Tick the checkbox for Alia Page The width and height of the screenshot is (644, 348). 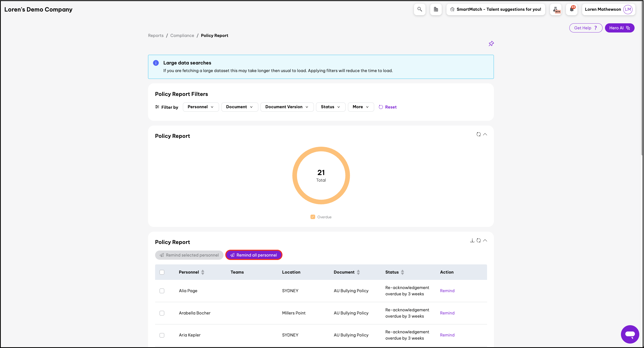pyautogui.click(x=162, y=291)
